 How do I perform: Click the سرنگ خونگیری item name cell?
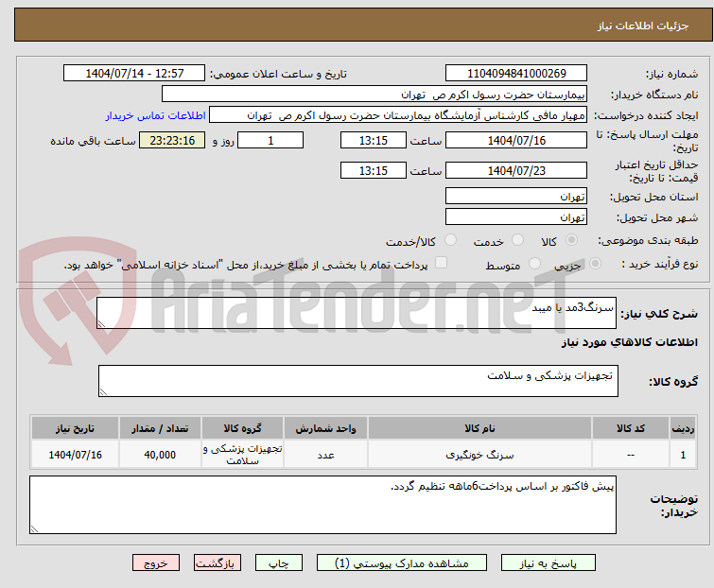pyautogui.click(x=479, y=454)
